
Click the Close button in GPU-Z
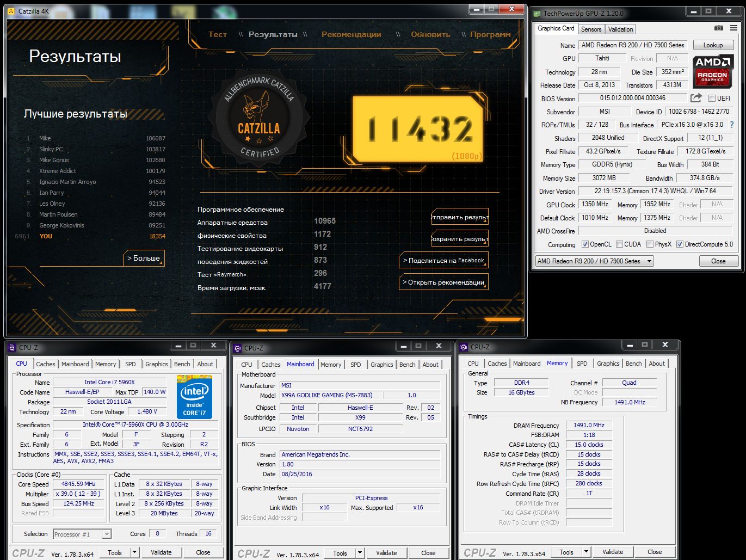pos(718,261)
